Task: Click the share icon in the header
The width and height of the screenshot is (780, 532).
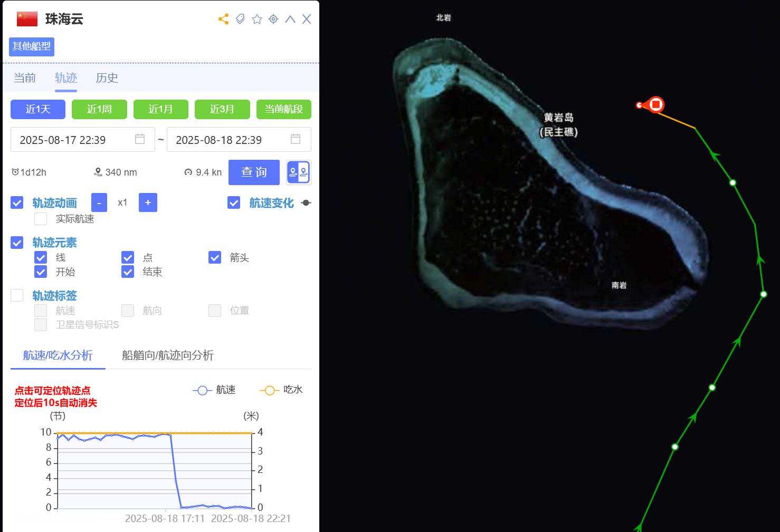Action: pyautogui.click(x=223, y=20)
